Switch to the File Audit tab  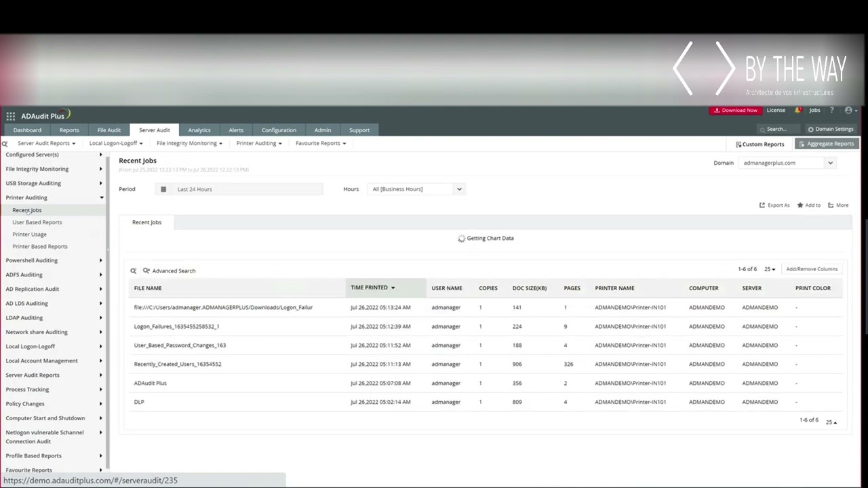[x=109, y=130]
